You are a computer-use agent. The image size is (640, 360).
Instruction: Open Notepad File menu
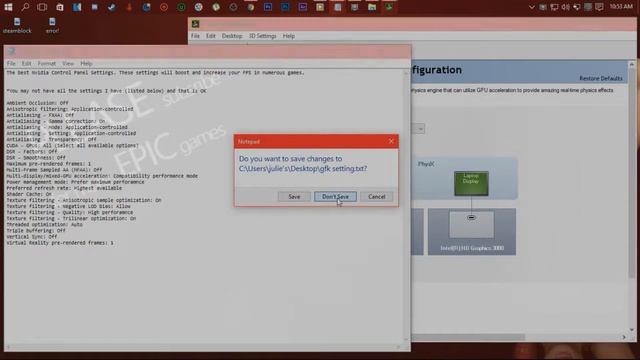[11, 64]
